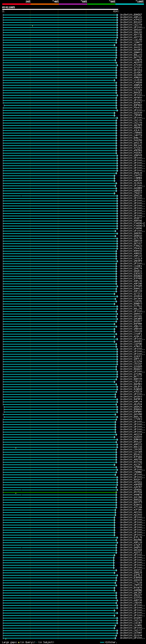Select hit UniRef100_A7NUI3
Screen dimensions: 146x644
tap(131, 347)
